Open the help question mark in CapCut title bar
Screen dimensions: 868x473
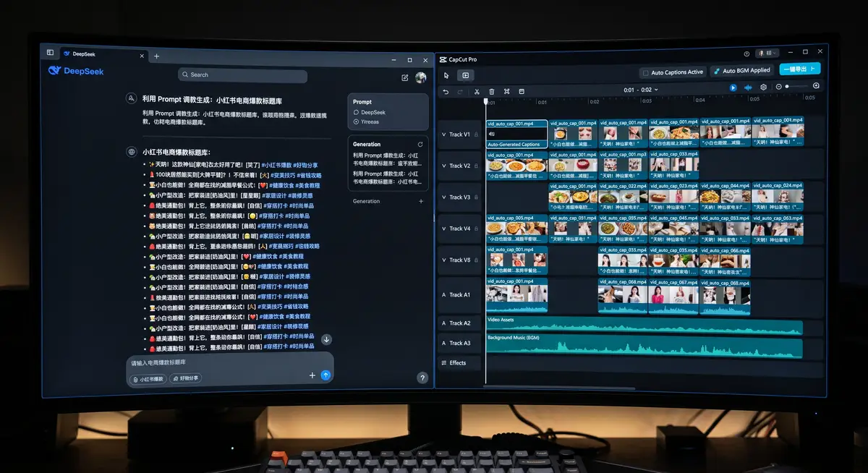click(746, 54)
